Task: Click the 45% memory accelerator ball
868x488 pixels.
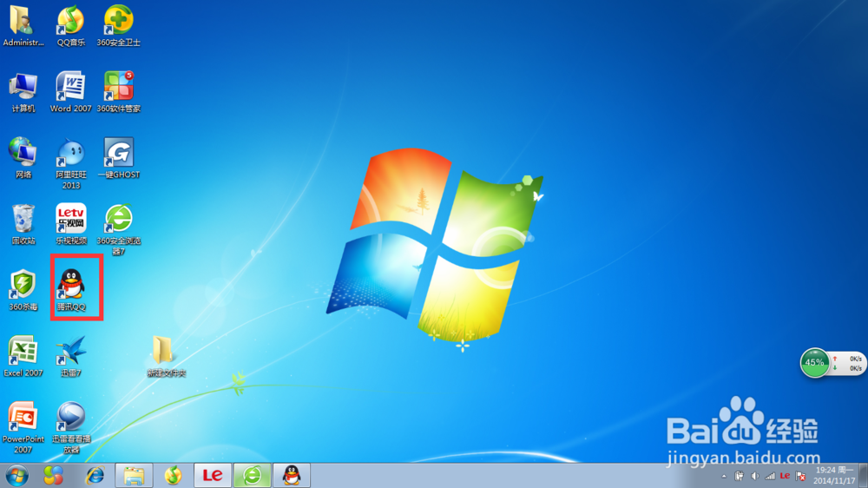Action: coord(814,363)
